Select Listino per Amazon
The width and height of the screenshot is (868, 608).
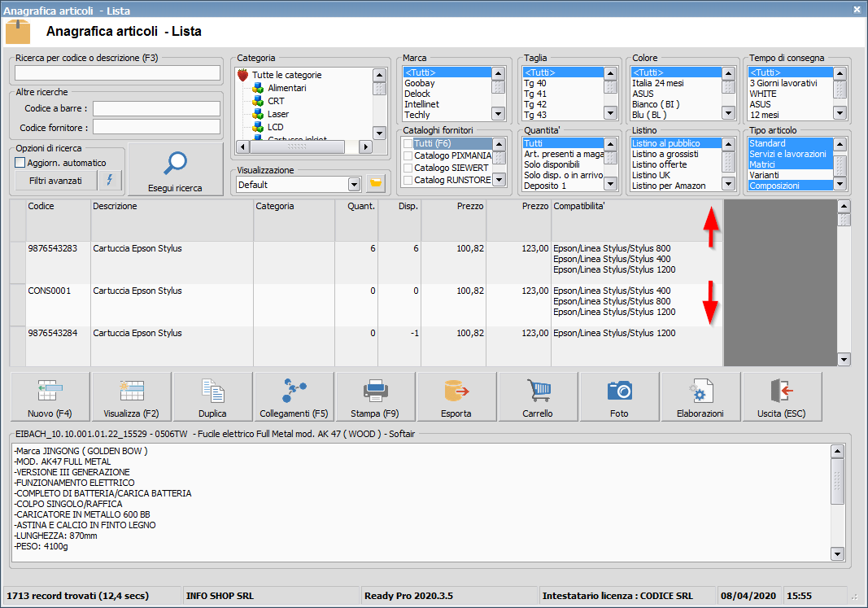click(x=669, y=186)
